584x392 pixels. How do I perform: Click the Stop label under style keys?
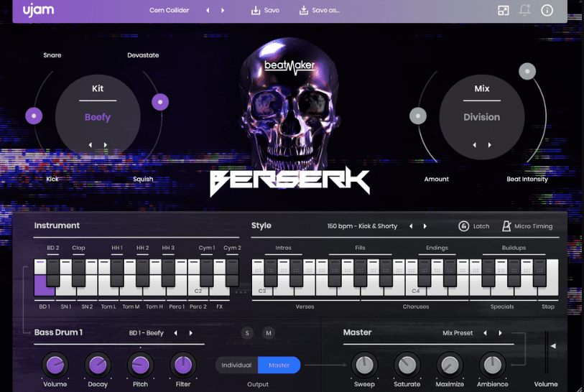coord(548,307)
